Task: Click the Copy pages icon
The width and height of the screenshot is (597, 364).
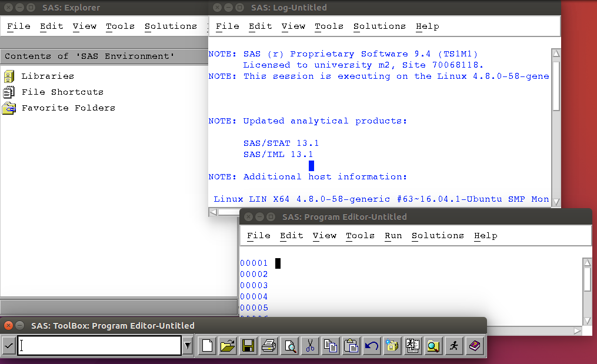Action: (331, 346)
